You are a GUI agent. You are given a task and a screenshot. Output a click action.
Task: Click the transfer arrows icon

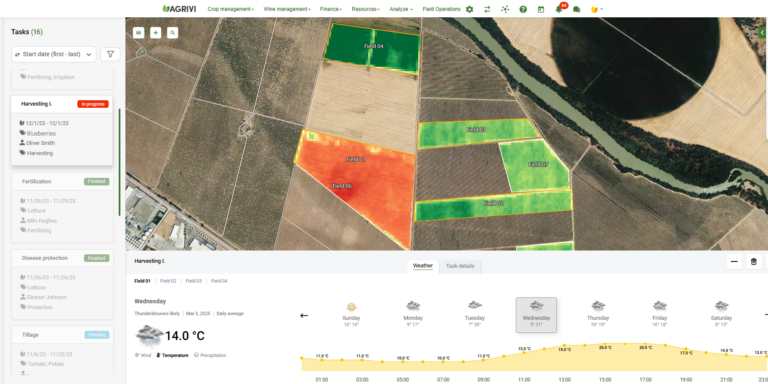click(x=487, y=9)
